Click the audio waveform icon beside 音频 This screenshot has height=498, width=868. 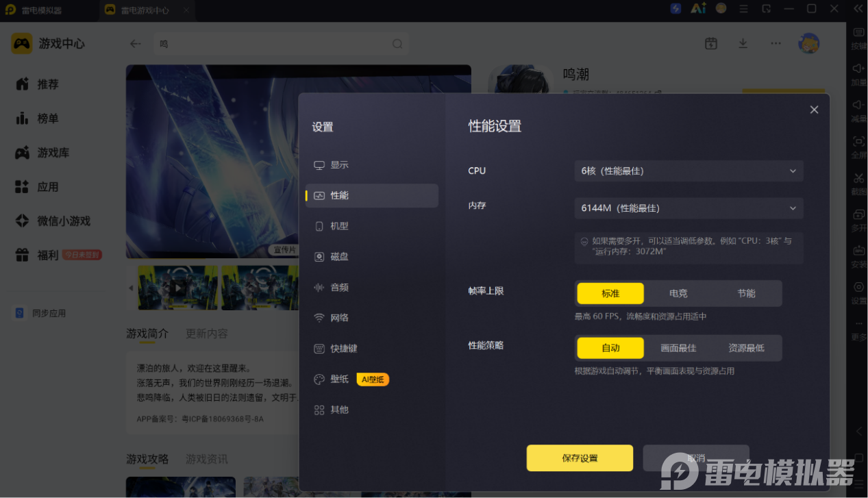[x=319, y=287]
